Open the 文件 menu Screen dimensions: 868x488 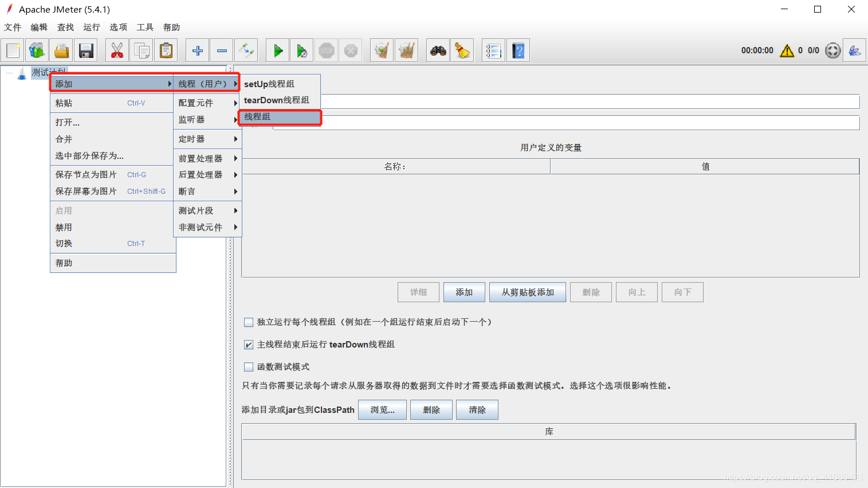(x=13, y=28)
